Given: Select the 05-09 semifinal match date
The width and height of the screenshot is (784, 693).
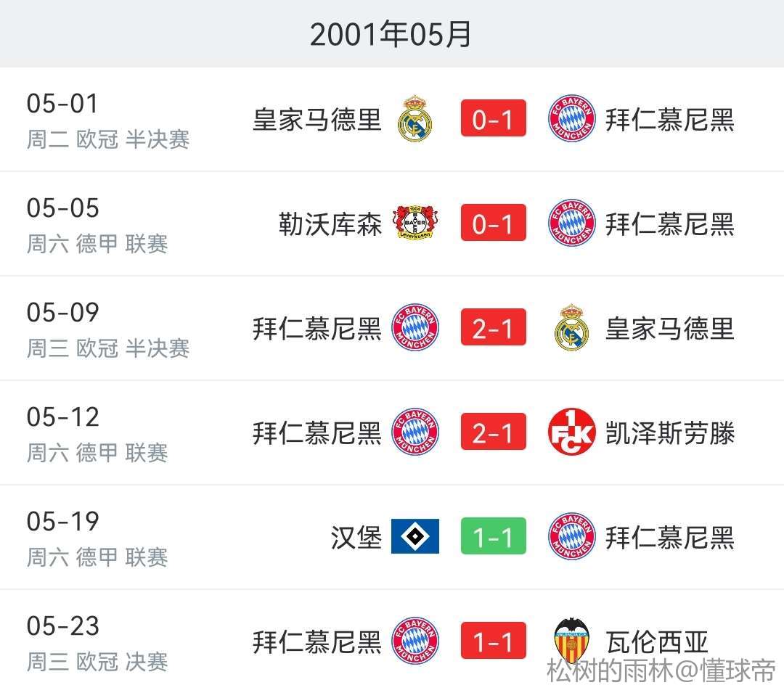Looking at the screenshot, I should click(62, 313).
